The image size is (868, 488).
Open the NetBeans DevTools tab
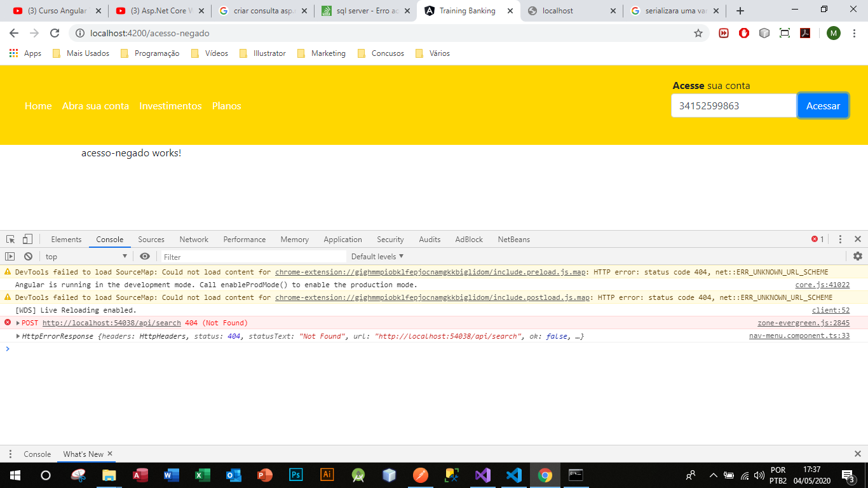(x=513, y=240)
